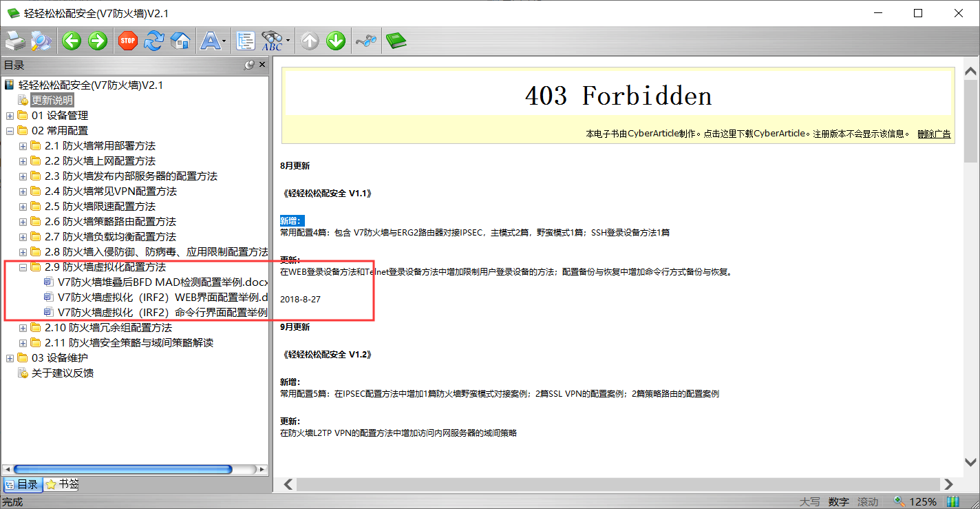The height and width of the screenshot is (509, 980).
Task: Expand 2.8 防火墙入侵防御、防病毒 folder
Action: (23, 252)
